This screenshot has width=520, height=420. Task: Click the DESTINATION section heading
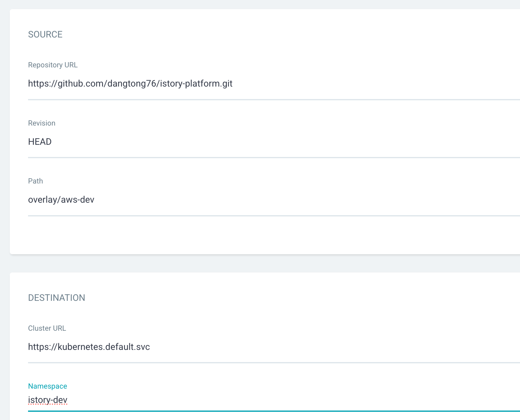(56, 298)
